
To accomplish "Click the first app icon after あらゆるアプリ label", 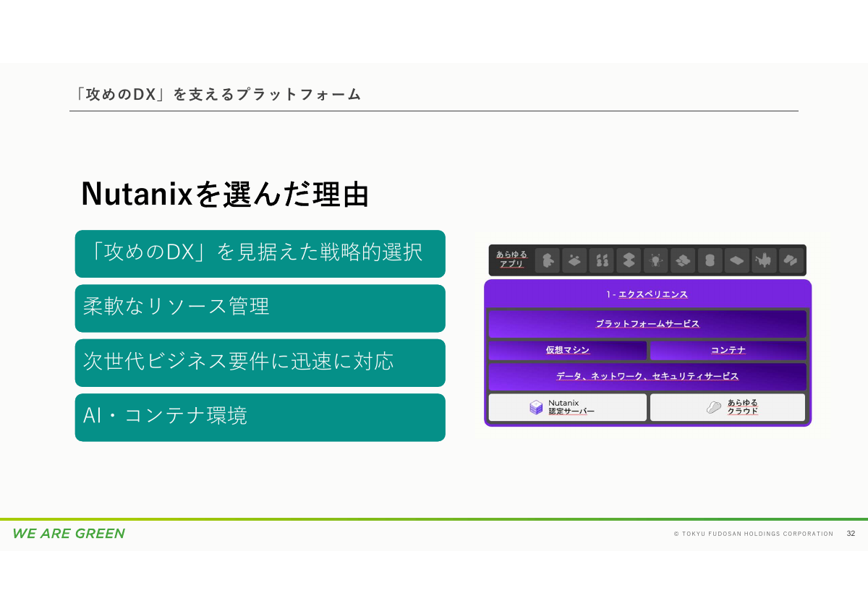I will [x=547, y=260].
